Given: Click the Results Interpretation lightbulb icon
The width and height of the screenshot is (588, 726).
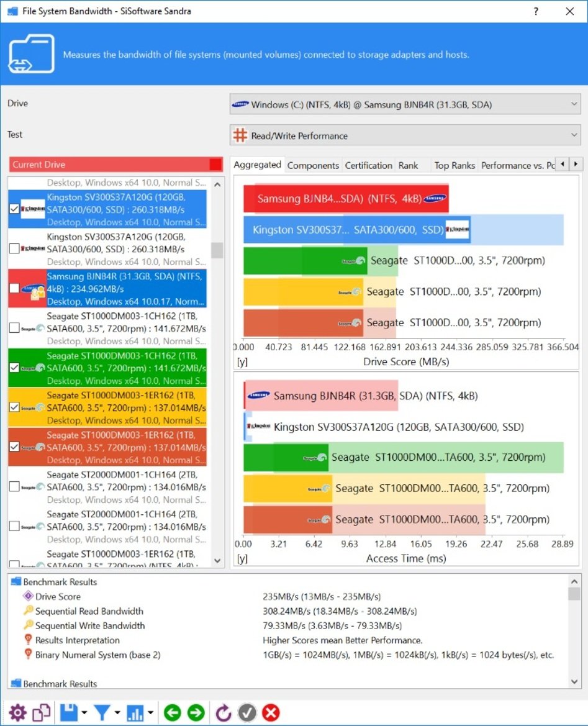Looking at the screenshot, I should pos(28,640).
